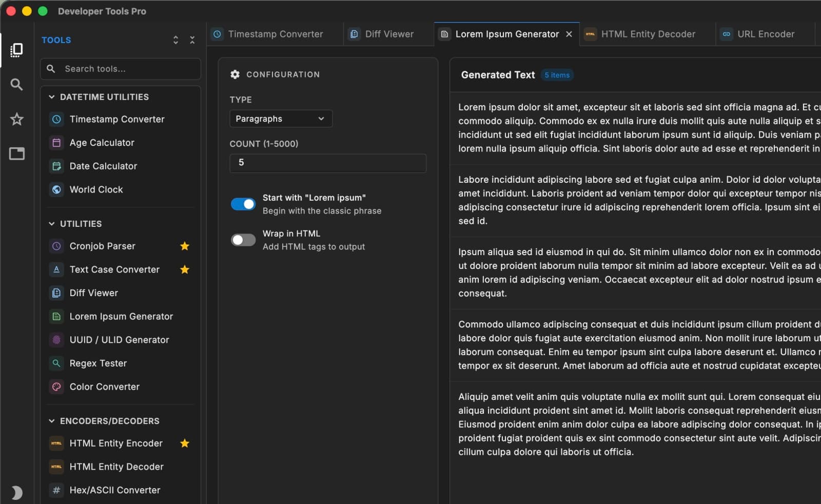Click the Color Converter palette icon
The height and width of the screenshot is (504, 821).
pos(56,387)
